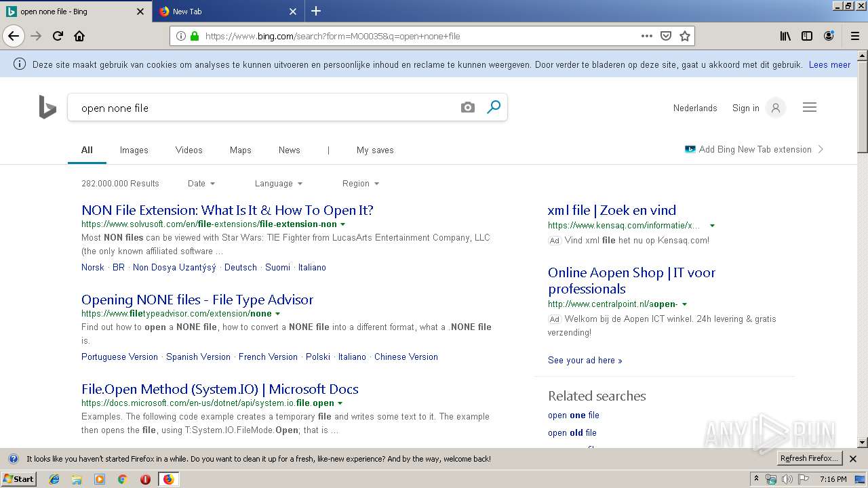Screen dimensions: 868x488
Task: Open the Spanish Version sublink
Action: pos(199,357)
